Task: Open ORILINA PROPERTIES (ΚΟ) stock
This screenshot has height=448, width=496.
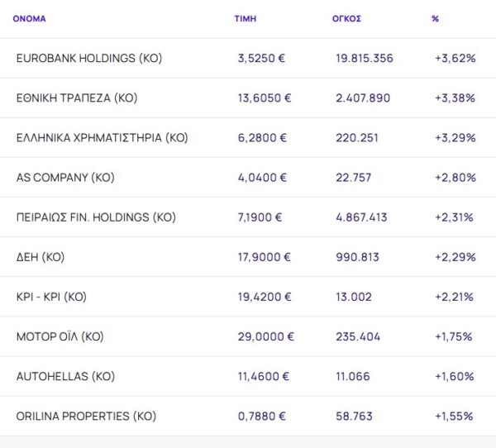Action: pos(86,416)
